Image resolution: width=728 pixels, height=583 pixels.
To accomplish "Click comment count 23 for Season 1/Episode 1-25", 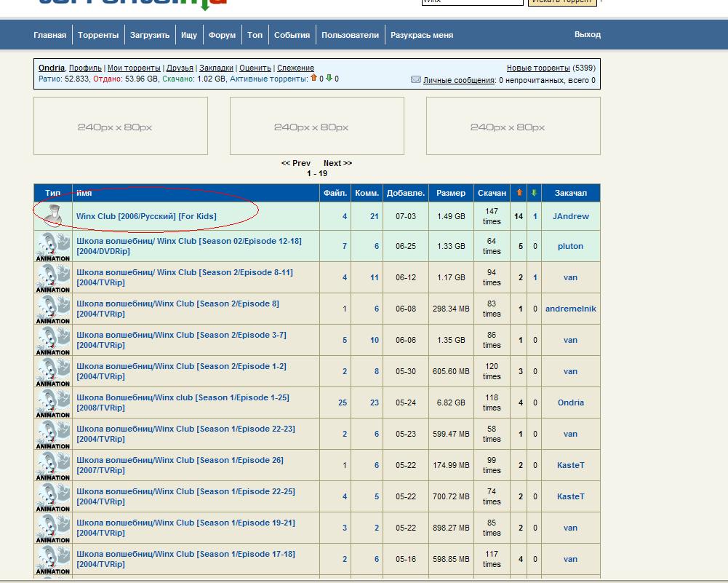I will 375,402.
